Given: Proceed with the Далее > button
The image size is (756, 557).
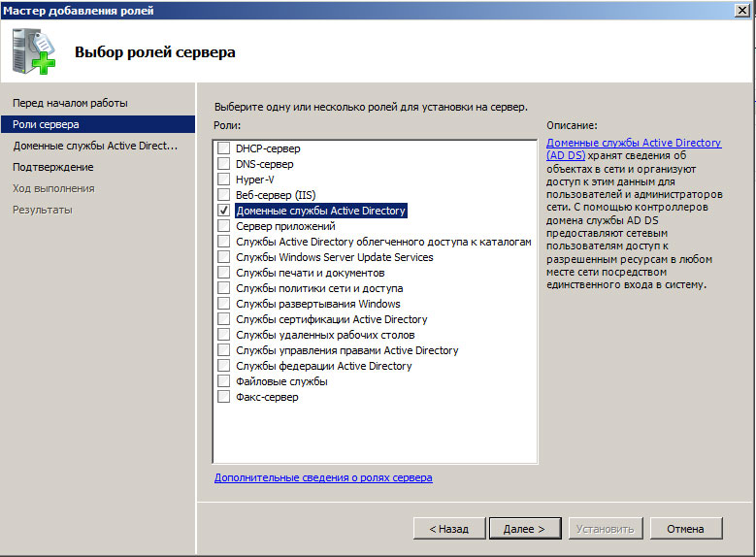Looking at the screenshot, I should click(525, 529).
